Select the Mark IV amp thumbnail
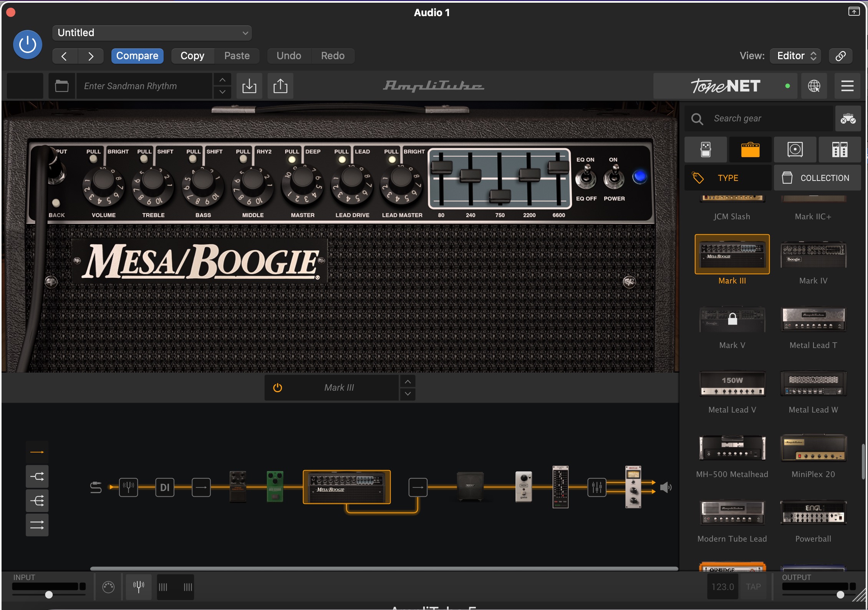 coord(813,254)
